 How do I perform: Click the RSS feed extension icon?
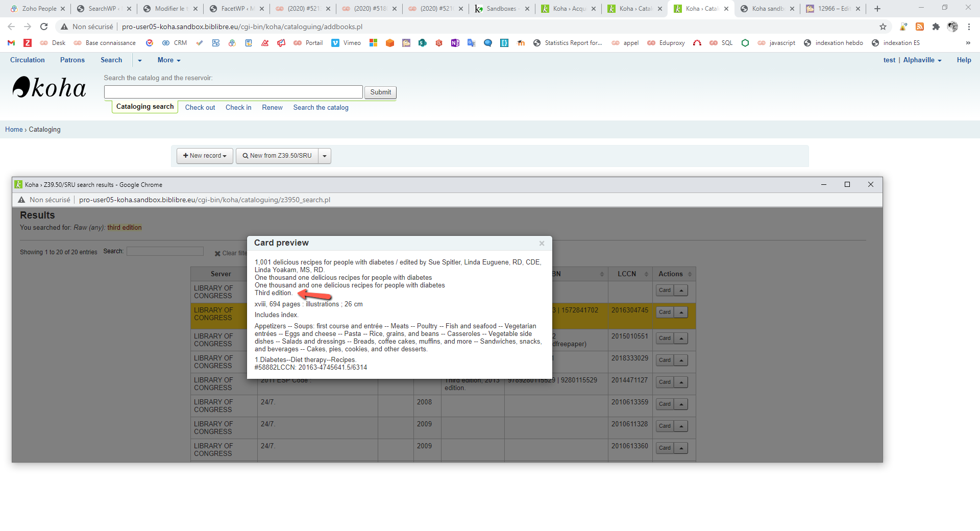tap(919, 27)
